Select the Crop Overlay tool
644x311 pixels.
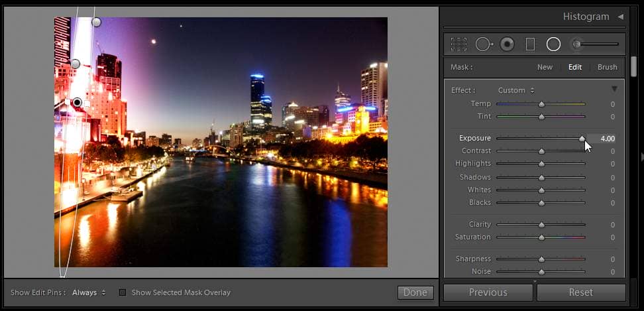(x=458, y=44)
